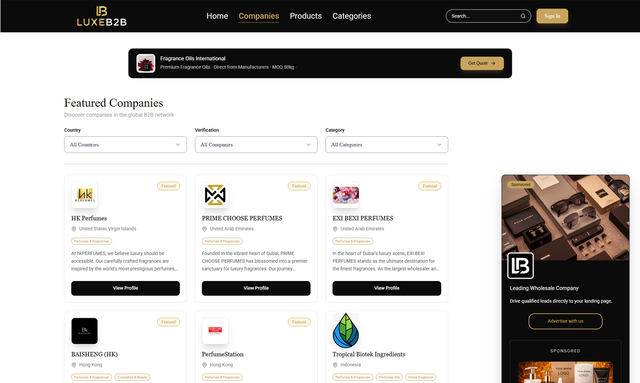Open the Products nav item
The image size is (640, 383).
click(x=306, y=16)
